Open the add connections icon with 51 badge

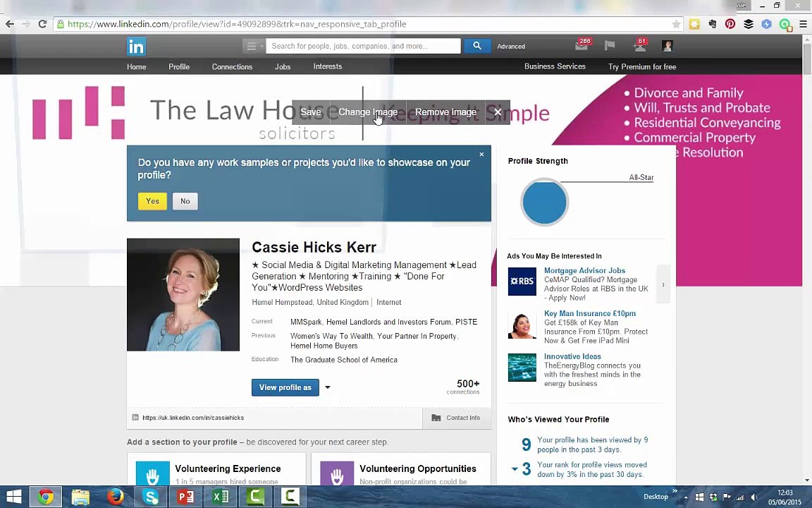639,46
